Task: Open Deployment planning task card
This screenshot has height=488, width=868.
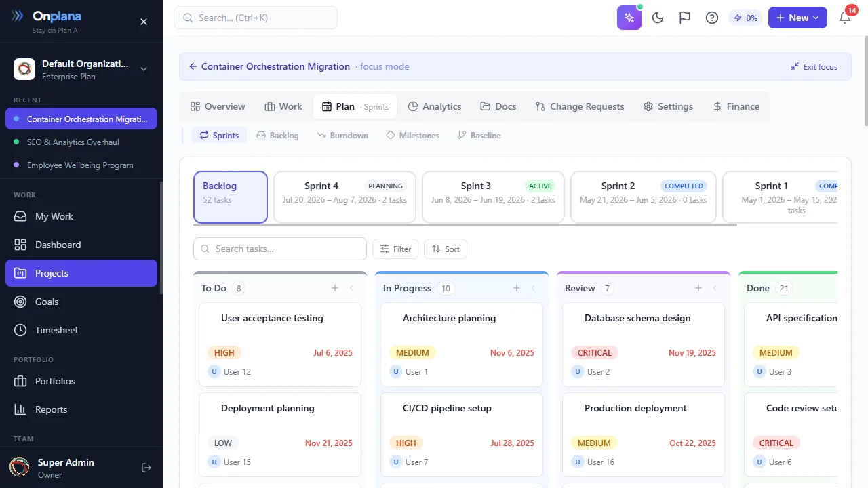Action: point(280,434)
